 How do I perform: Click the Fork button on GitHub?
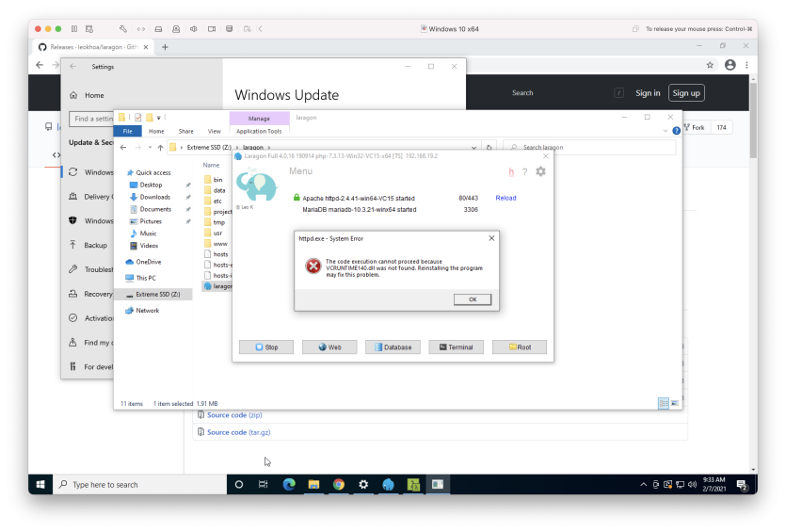coord(695,127)
